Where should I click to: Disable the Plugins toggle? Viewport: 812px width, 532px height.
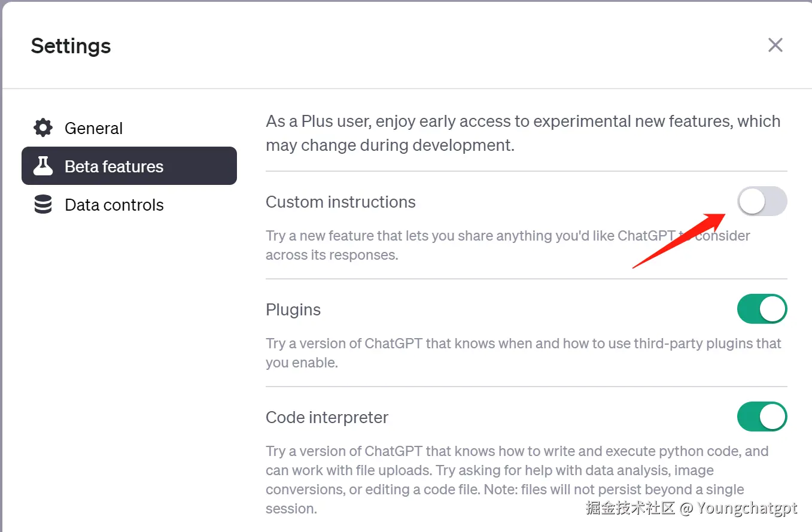[x=762, y=309]
